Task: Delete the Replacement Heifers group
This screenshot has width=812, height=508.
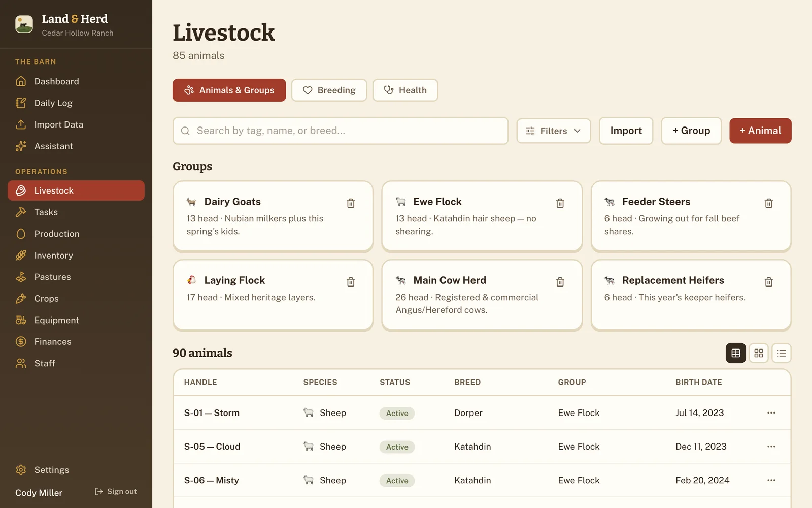Action: pyautogui.click(x=769, y=282)
